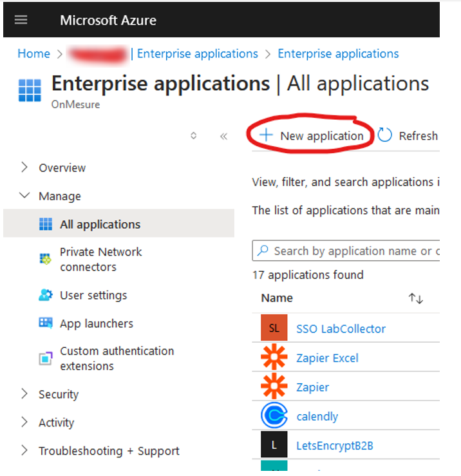Click the magnifier icon in search box
Image resolution: width=461 pixels, height=476 pixels.
point(263,251)
